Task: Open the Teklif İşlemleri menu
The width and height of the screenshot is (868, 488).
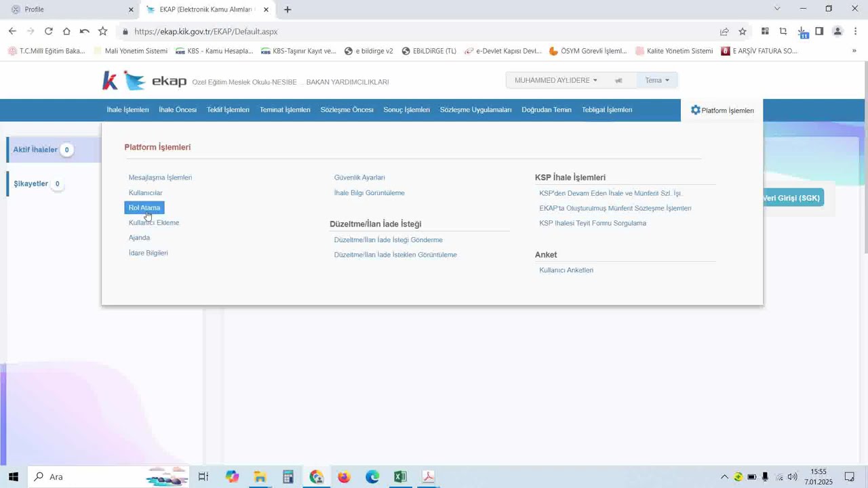Action: [x=228, y=110]
